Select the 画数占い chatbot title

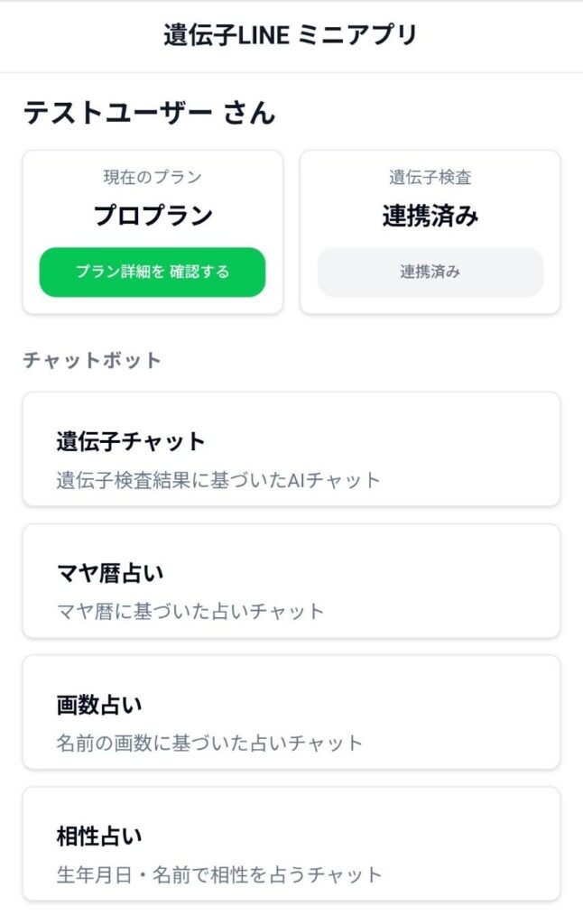99,705
